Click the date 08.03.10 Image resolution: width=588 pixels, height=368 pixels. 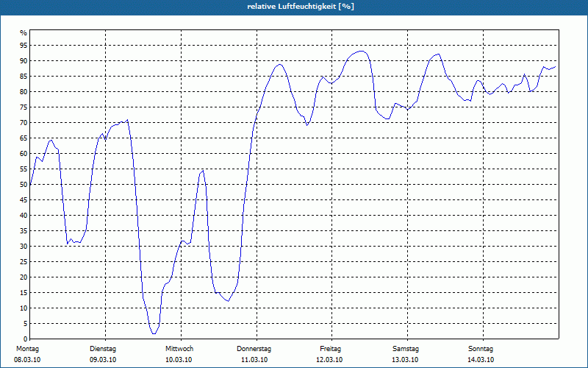27,360
